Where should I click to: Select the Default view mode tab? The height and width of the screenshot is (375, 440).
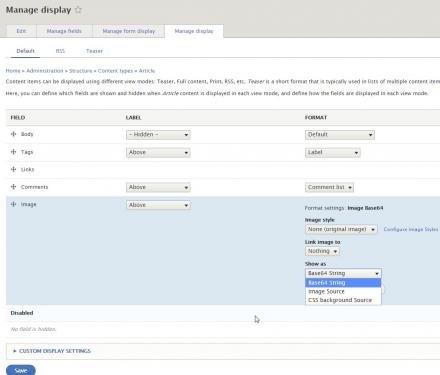click(25, 51)
